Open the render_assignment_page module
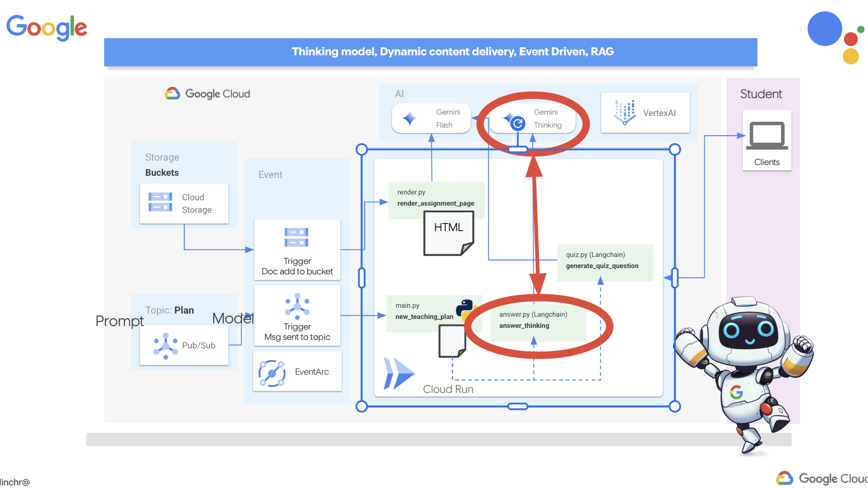 (433, 203)
